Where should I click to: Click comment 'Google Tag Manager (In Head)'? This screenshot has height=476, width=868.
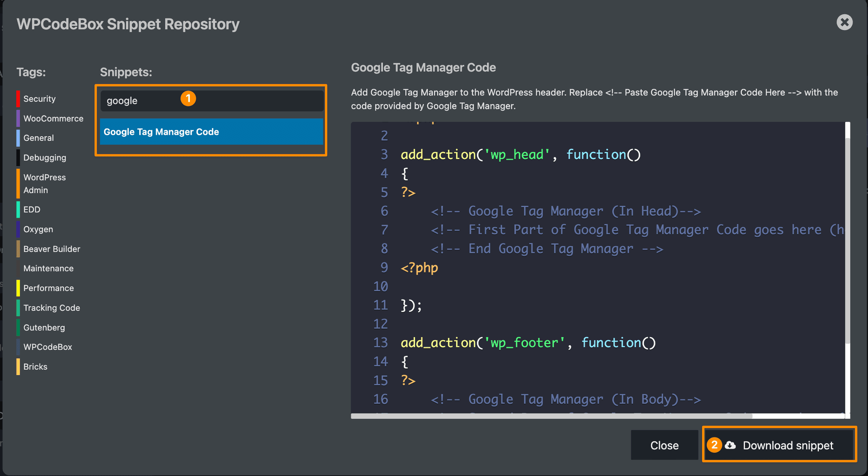click(x=566, y=211)
